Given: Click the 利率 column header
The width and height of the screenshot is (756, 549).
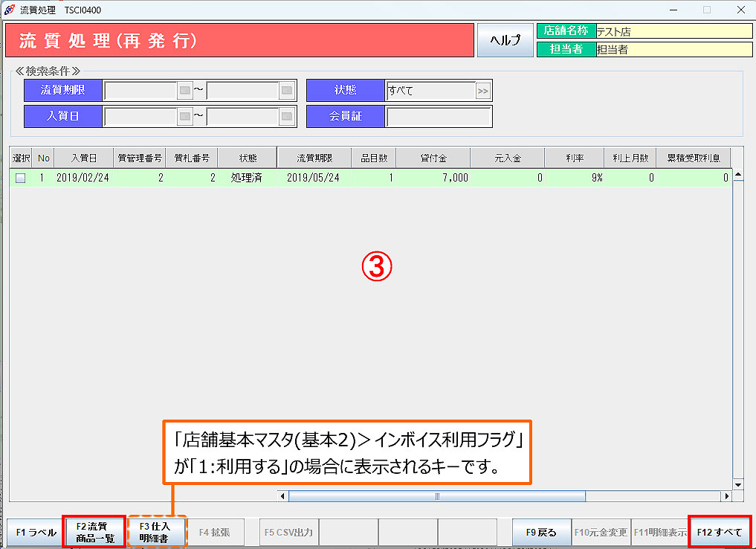Looking at the screenshot, I should (x=575, y=158).
